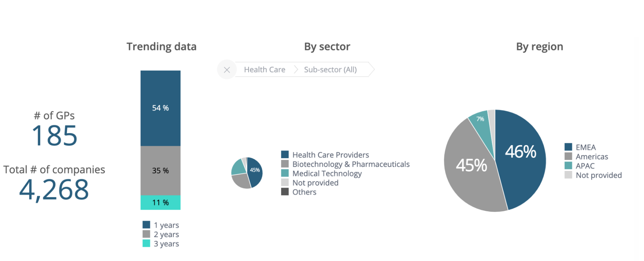Screen dimensions: 644x261
Task: Open the Sub-sector (All) breadcrumb
Action: (330, 70)
